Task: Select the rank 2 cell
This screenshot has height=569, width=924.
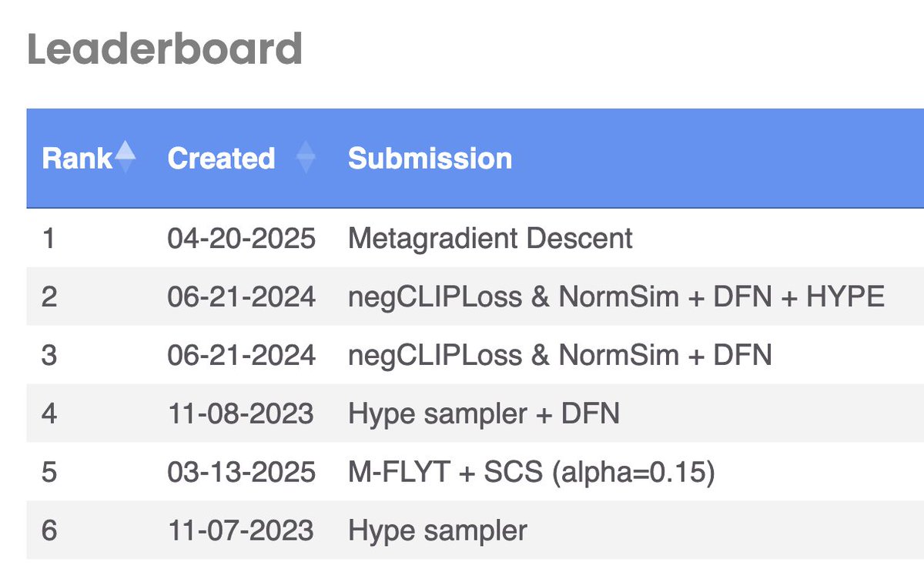Action: 49,296
